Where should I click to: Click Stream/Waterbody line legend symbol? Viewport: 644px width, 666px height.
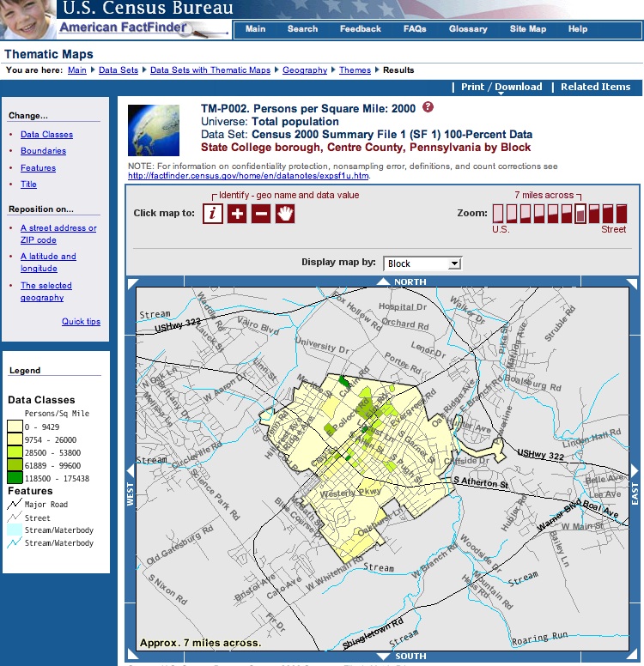(15, 542)
